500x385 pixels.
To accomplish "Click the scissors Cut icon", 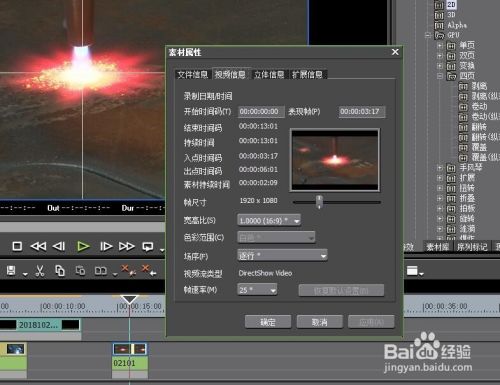I will point(40,271).
